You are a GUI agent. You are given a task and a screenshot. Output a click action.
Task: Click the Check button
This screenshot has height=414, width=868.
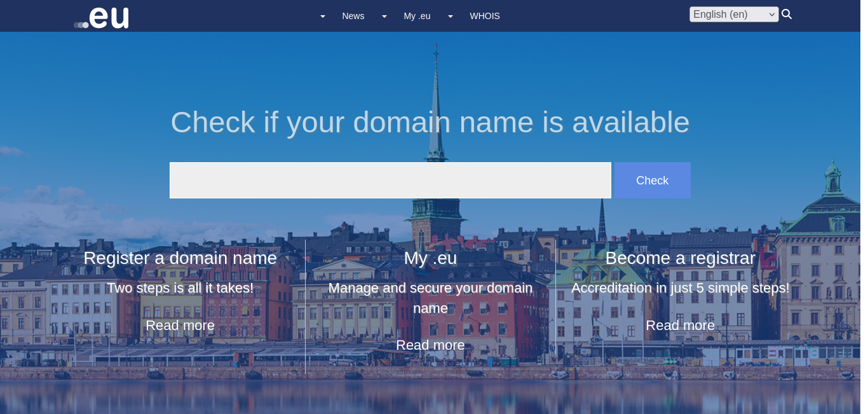click(x=653, y=180)
